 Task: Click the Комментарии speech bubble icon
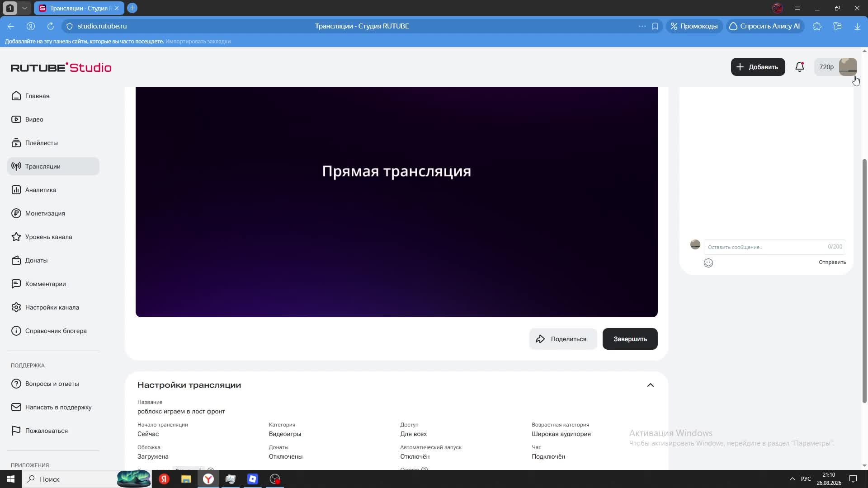point(16,284)
